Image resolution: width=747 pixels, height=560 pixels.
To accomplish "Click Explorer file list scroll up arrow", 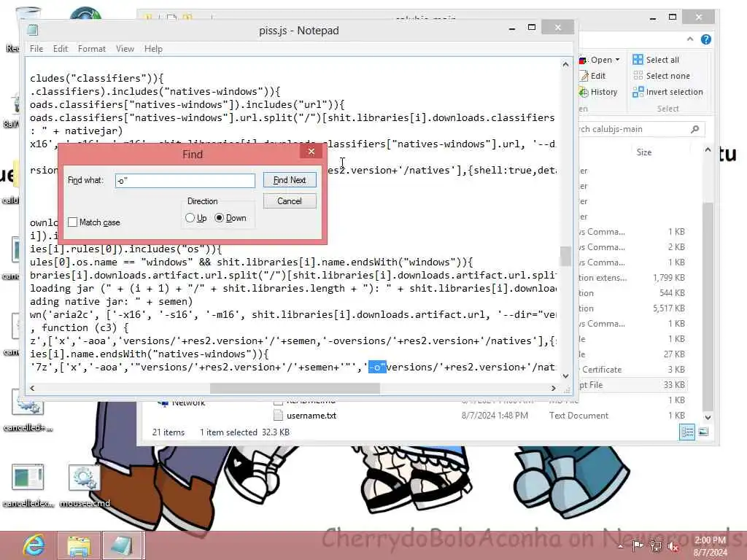I will point(708,150).
